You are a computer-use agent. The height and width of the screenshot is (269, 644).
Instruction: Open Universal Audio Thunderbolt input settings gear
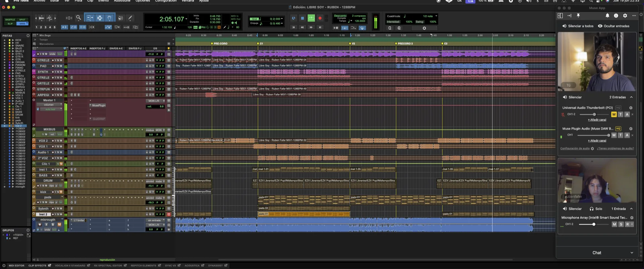tap(631, 108)
